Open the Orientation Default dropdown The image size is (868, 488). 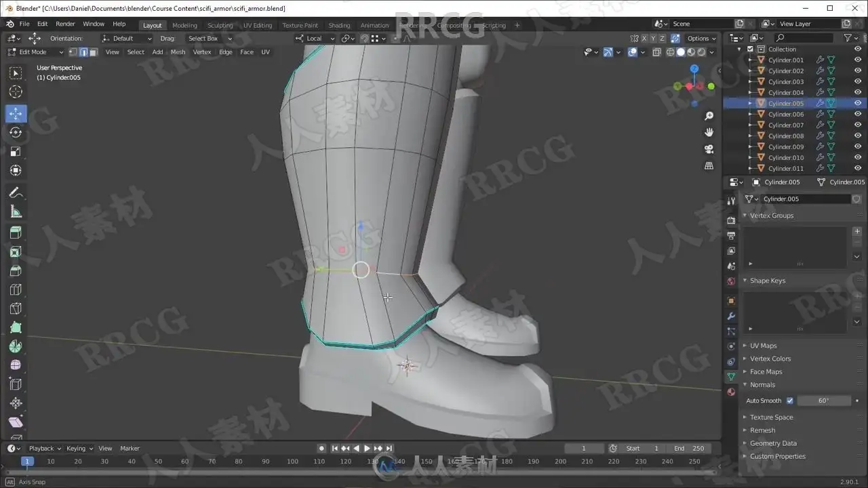[x=127, y=39]
